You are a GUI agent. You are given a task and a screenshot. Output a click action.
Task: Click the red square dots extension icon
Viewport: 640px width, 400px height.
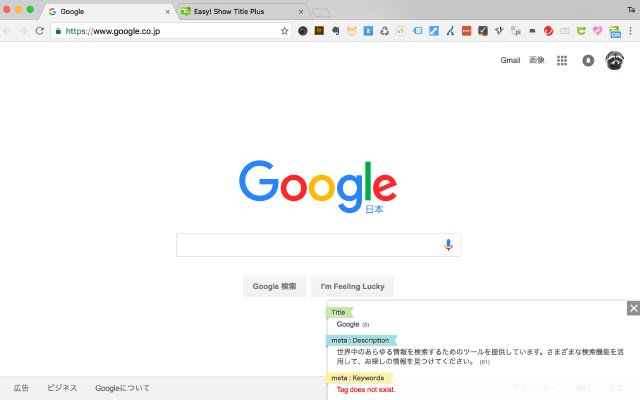(x=467, y=31)
